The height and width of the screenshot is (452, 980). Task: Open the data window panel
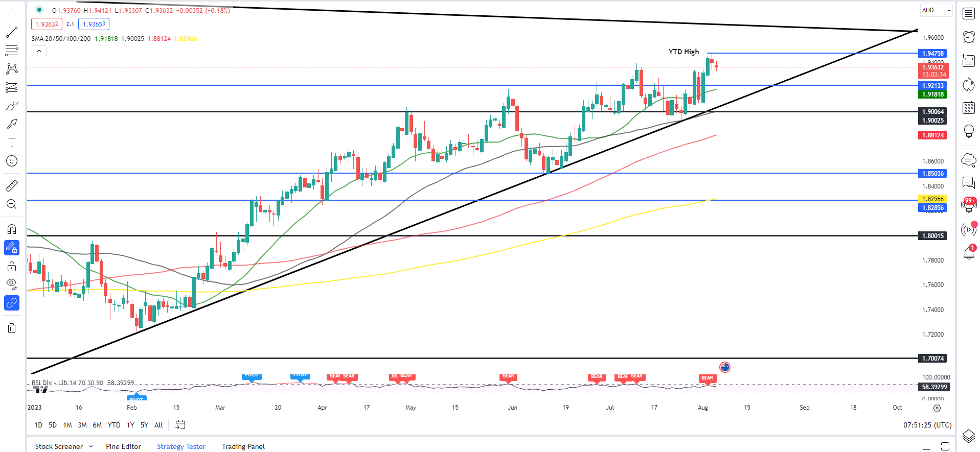pyautogui.click(x=969, y=60)
